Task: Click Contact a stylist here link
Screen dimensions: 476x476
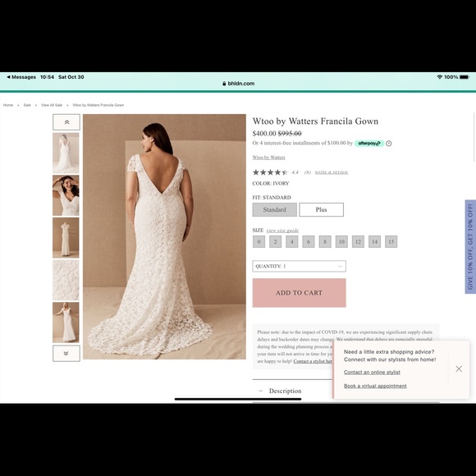Action: pyautogui.click(x=313, y=361)
